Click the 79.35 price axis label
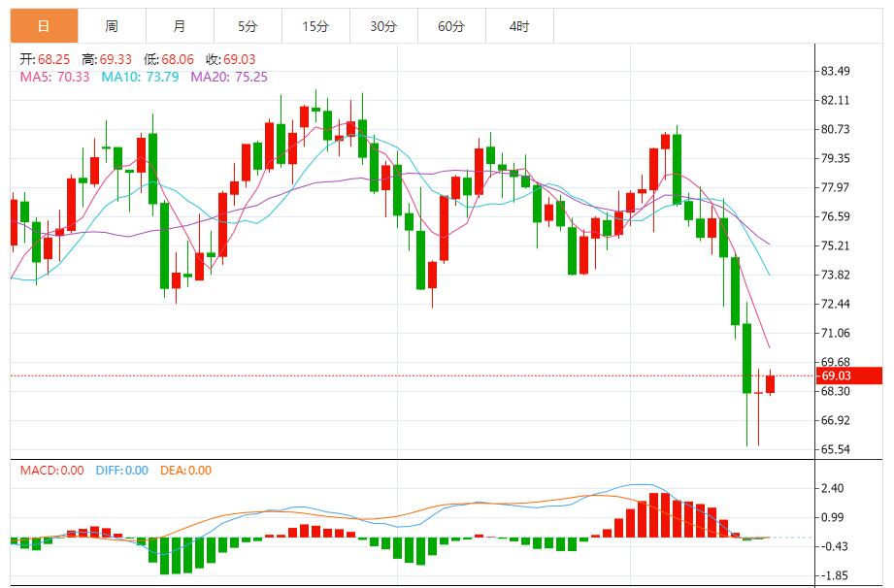This screenshot has height=588, width=894. click(836, 158)
